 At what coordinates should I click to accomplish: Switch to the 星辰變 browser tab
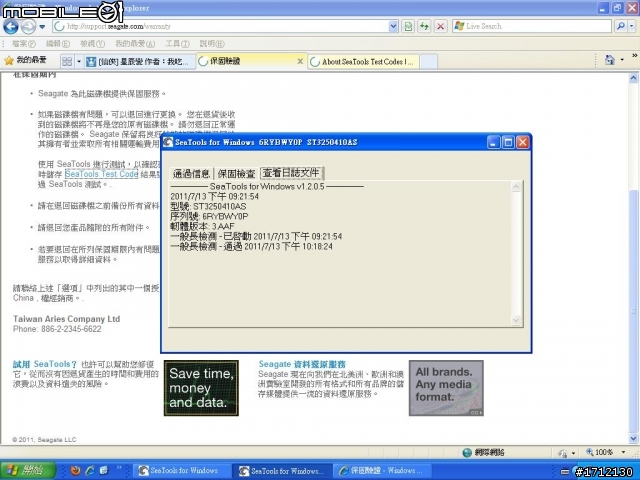pos(139,62)
